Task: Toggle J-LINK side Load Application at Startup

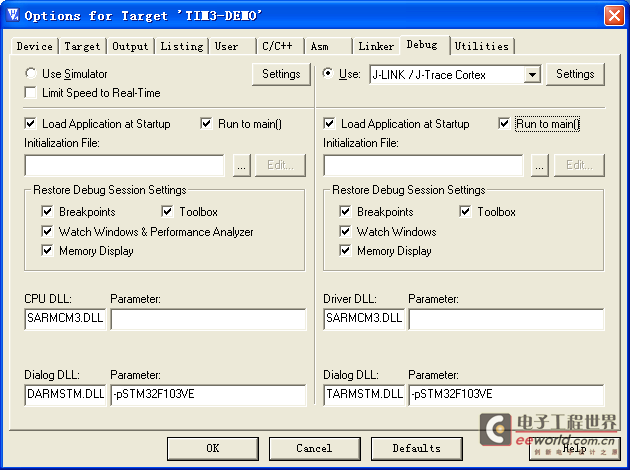Action: (329, 123)
